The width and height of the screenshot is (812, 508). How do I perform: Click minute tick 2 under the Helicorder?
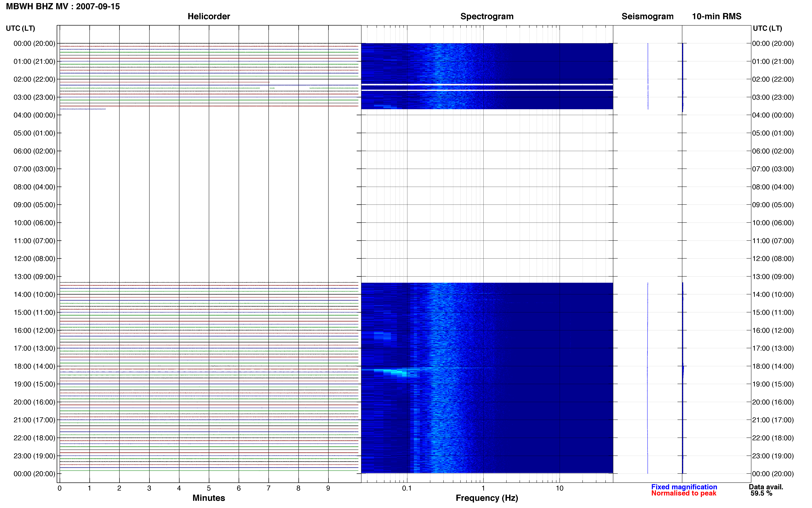point(119,488)
